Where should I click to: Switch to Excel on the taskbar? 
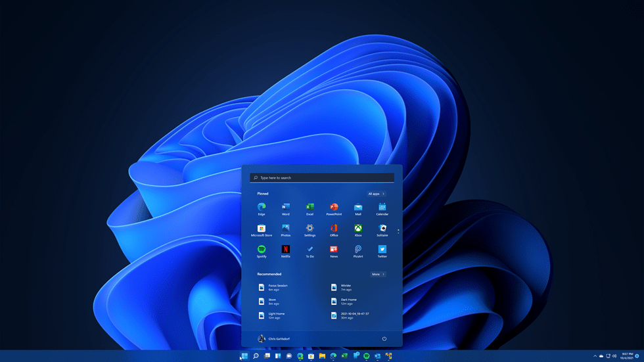click(344, 356)
